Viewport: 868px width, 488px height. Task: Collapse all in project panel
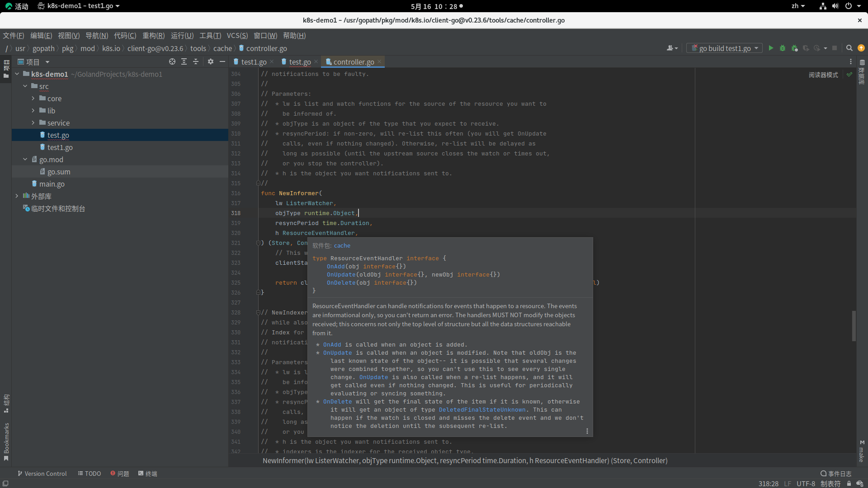pos(196,61)
